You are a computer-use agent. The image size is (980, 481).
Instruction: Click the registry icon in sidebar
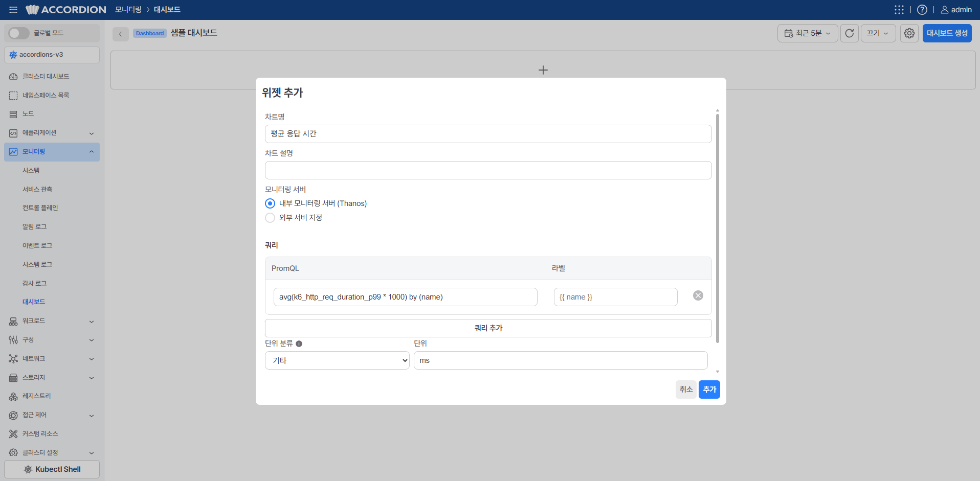pos(13,396)
